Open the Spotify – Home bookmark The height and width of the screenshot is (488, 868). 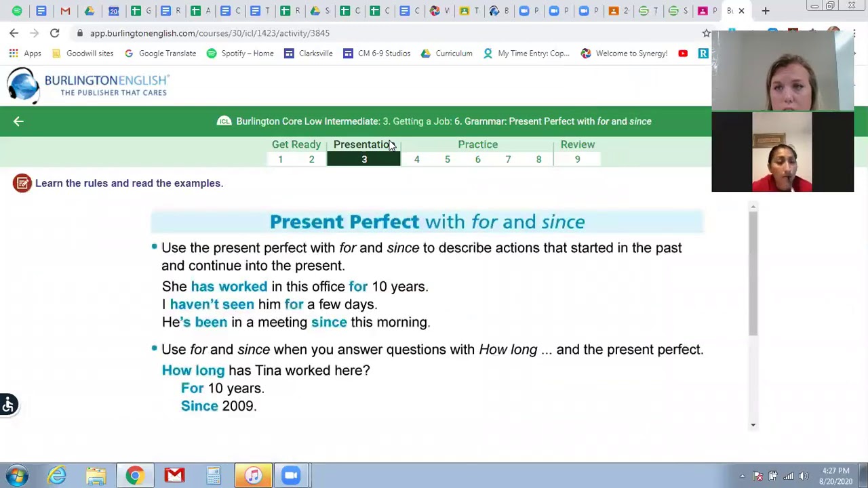coord(240,53)
